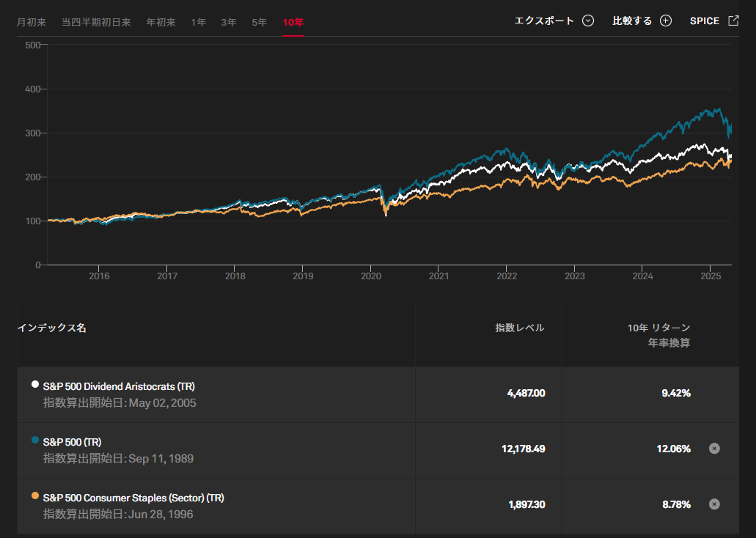The width and height of the screenshot is (756, 538).
Task: Click the 500 y-axis label
Action: [33, 45]
